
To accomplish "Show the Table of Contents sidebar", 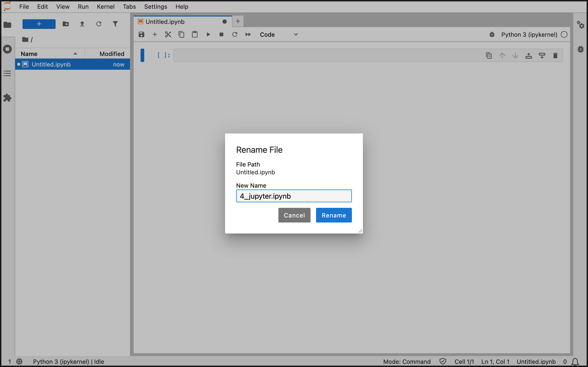I will (7, 73).
